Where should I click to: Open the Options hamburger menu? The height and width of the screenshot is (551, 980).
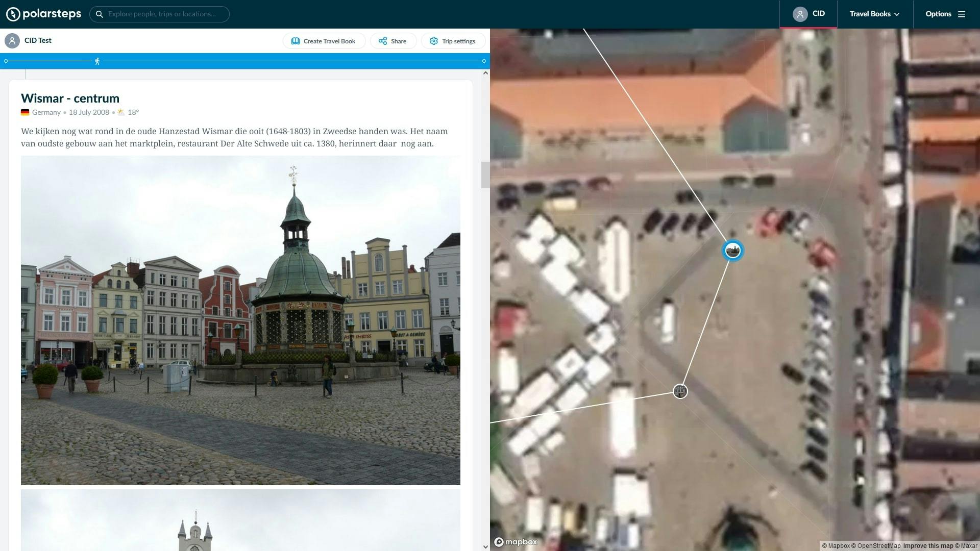click(945, 14)
